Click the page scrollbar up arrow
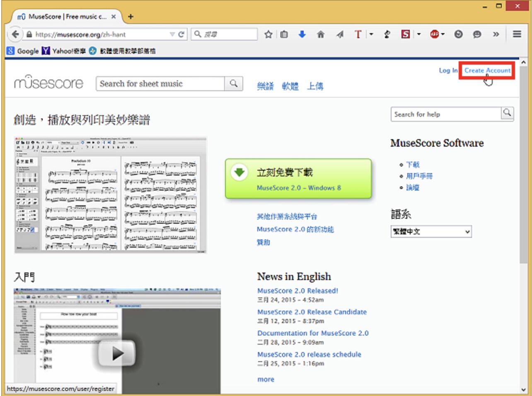532x396 pixels. click(524, 62)
